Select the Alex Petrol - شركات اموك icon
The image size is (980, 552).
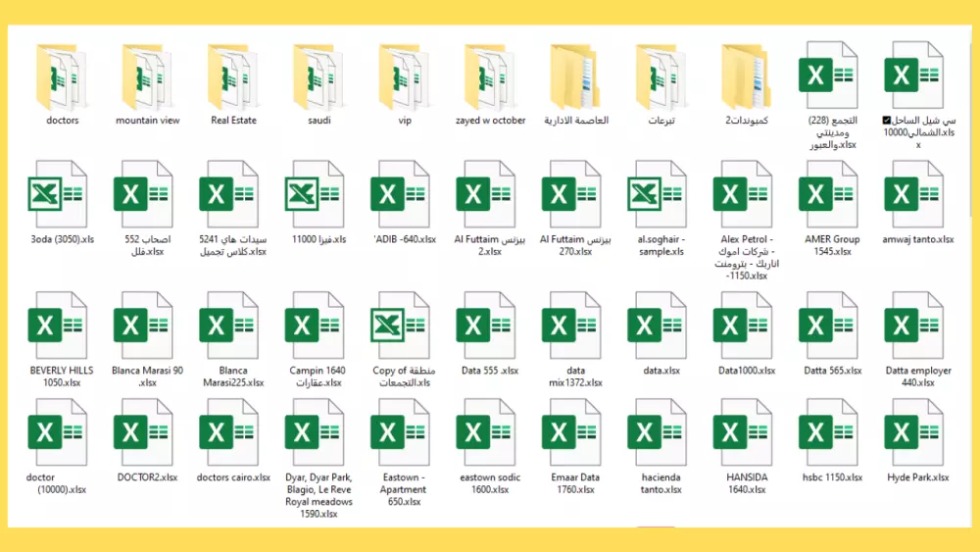point(743,194)
